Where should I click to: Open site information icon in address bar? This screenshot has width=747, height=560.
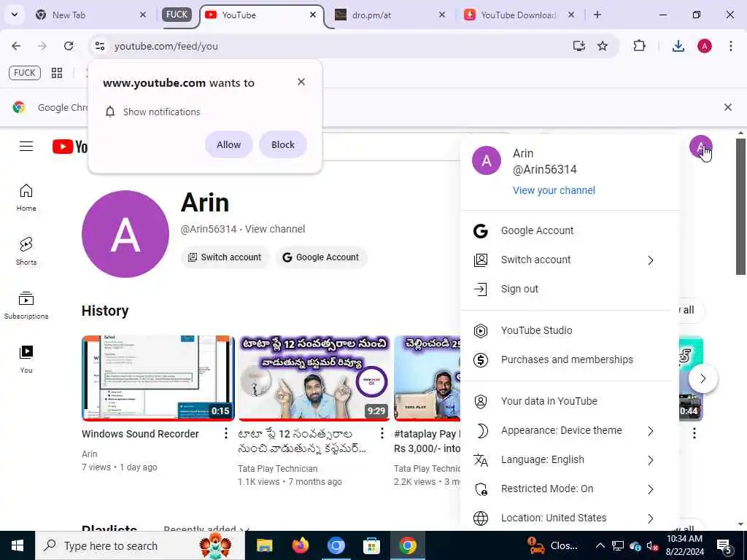pos(99,46)
